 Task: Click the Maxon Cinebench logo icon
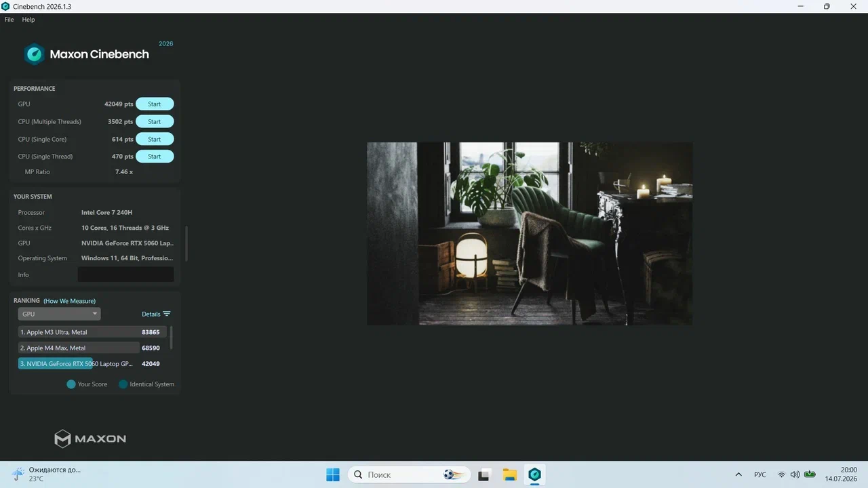click(35, 54)
